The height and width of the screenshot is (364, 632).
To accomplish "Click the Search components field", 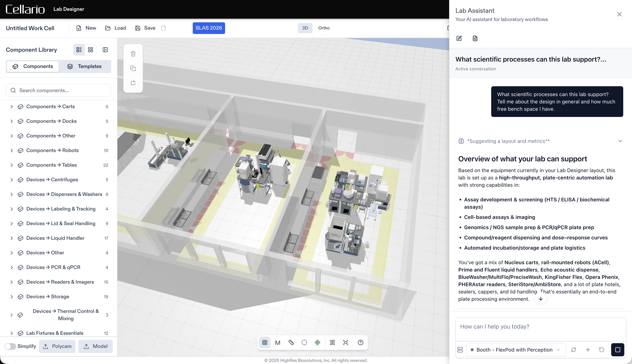I will pos(59,90).
